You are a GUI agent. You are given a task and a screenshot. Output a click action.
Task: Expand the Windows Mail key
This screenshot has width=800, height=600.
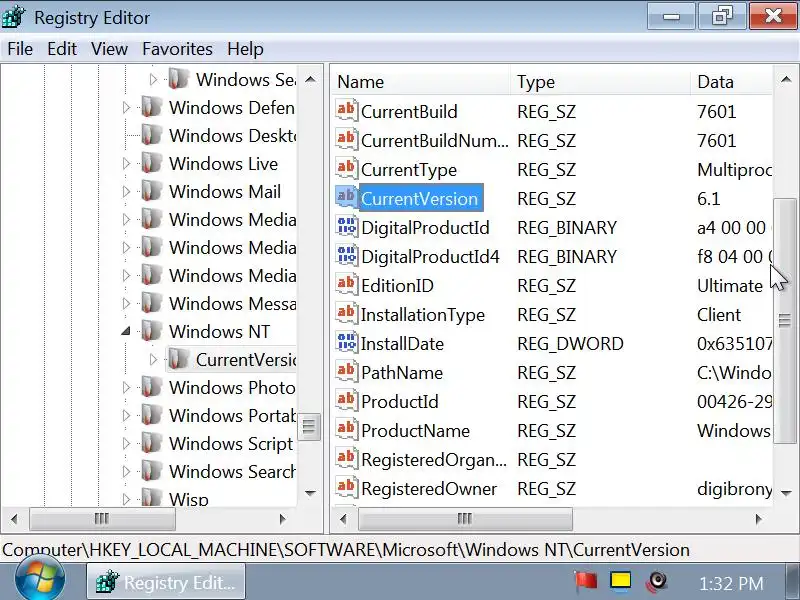[x=126, y=192]
